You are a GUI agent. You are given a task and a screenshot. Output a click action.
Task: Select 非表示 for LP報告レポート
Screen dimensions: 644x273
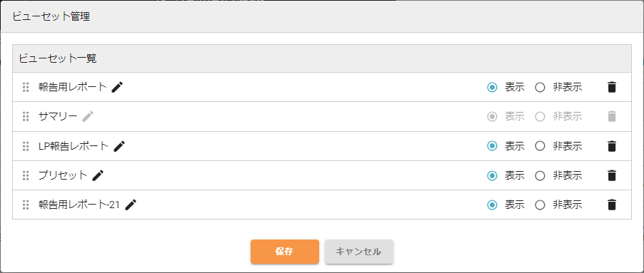[540, 146]
